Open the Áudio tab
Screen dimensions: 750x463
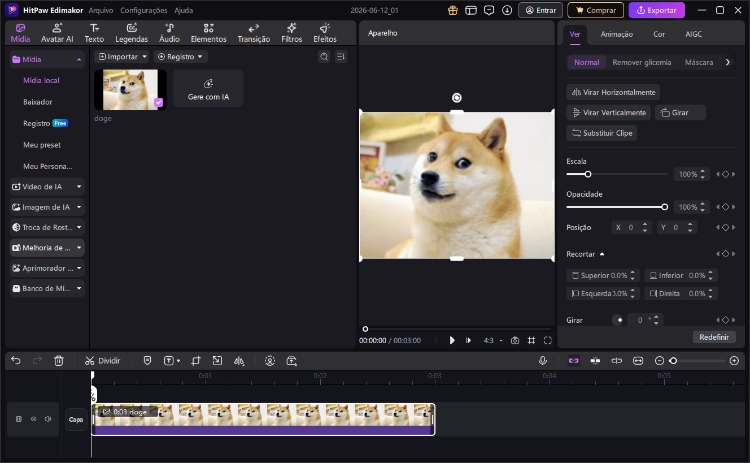(169, 33)
